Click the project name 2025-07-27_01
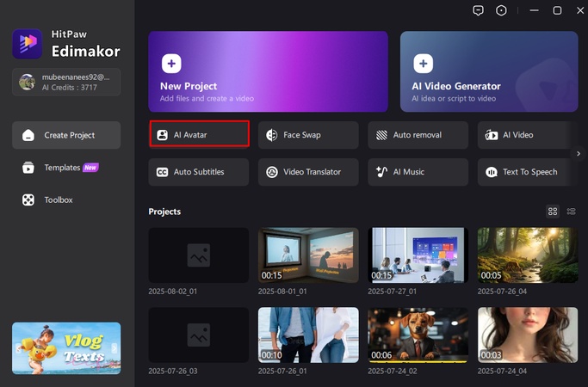The image size is (588, 387). pyautogui.click(x=392, y=291)
